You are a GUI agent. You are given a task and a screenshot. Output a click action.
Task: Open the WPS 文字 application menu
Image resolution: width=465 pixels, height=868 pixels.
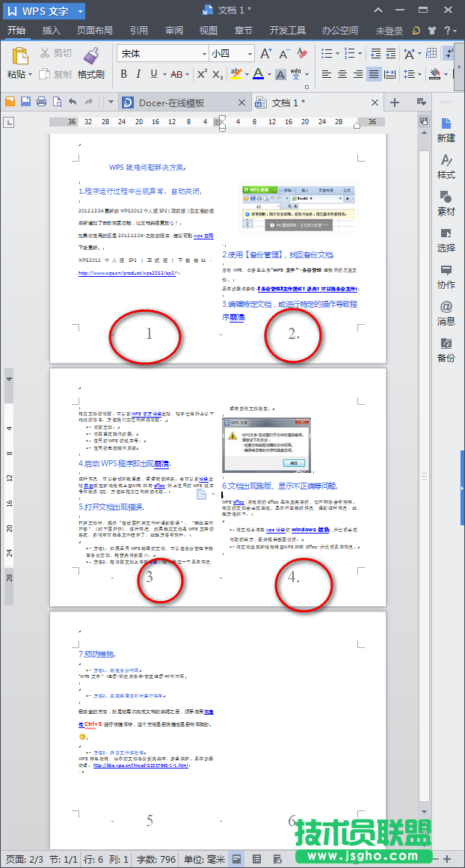click(x=43, y=10)
